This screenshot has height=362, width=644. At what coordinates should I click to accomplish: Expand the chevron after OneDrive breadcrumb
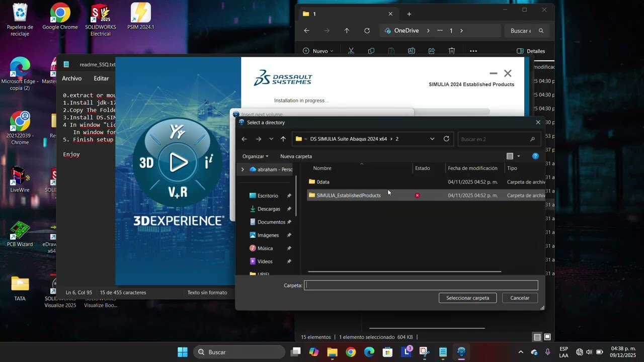pos(428,31)
